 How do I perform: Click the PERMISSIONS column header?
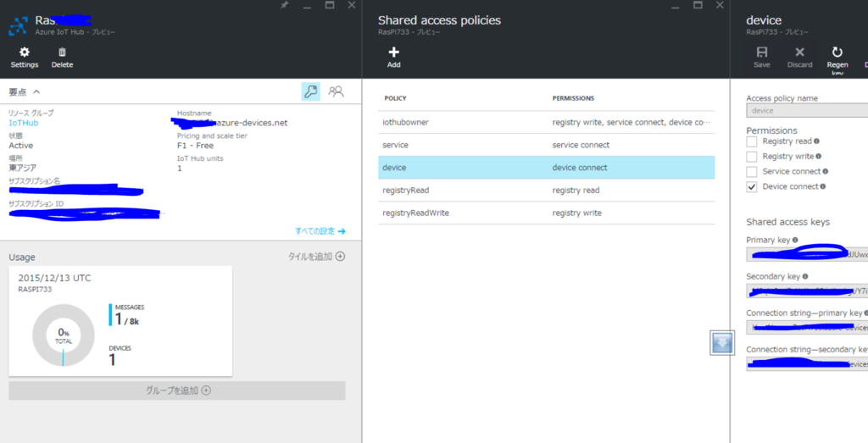point(574,98)
